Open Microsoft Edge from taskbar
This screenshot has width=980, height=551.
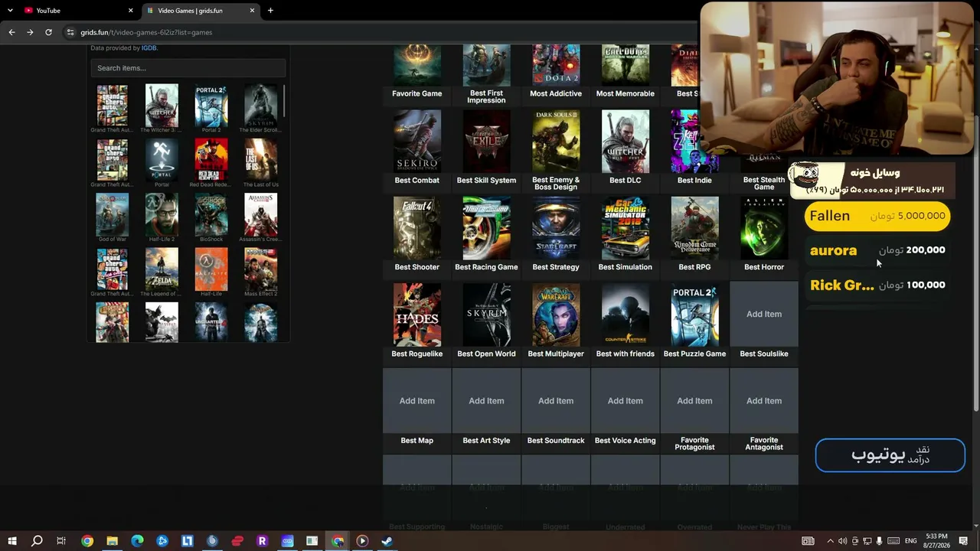click(137, 541)
